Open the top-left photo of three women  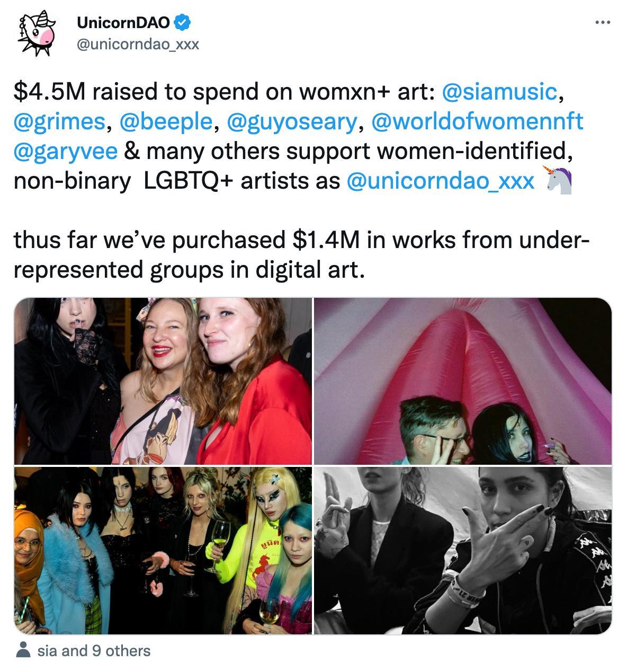163,381
